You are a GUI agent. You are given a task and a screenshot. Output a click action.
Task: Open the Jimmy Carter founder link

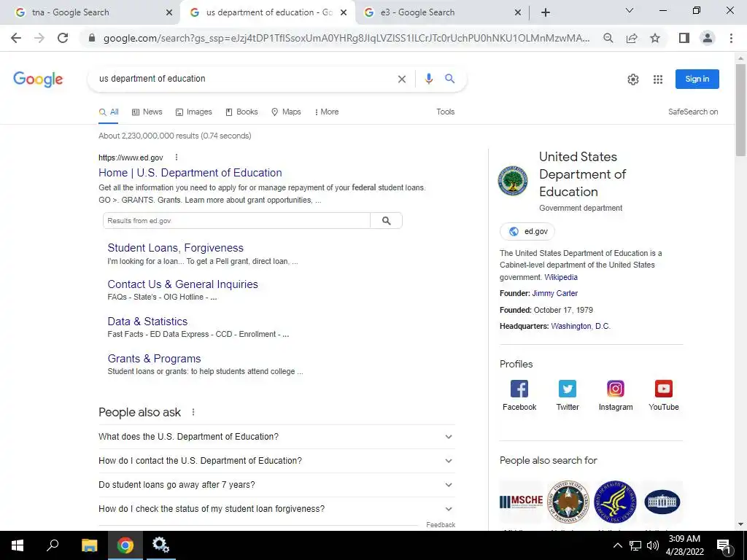coord(554,293)
